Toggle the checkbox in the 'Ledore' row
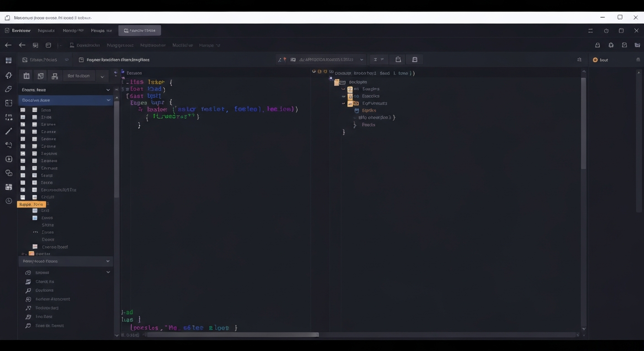This screenshot has width=644, height=351. coord(23,139)
